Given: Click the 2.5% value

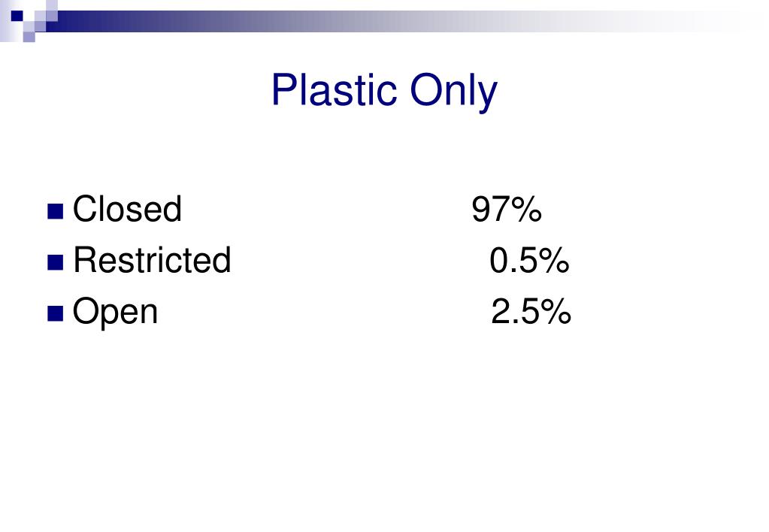Looking at the screenshot, I should click(x=531, y=311).
